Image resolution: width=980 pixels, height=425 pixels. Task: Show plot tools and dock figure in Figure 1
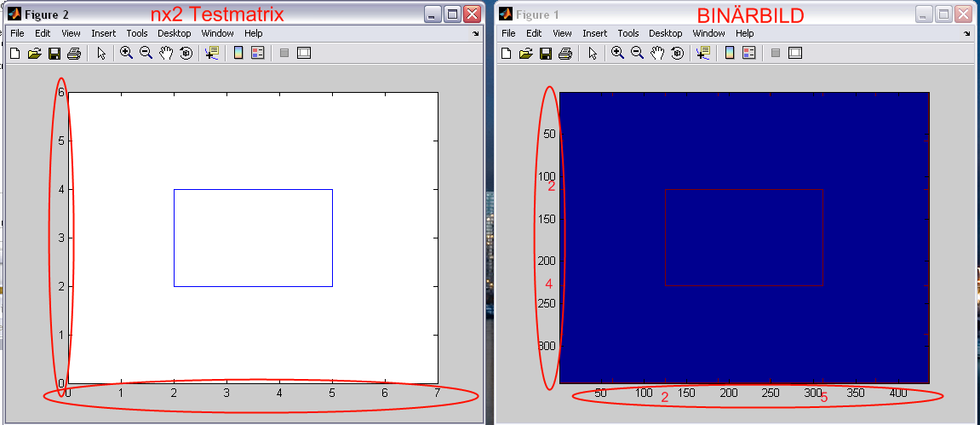796,53
